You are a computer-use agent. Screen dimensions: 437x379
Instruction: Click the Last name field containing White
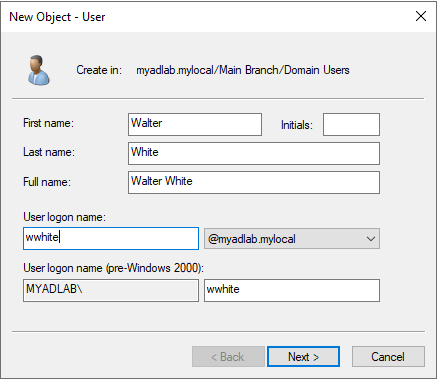click(254, 153)
